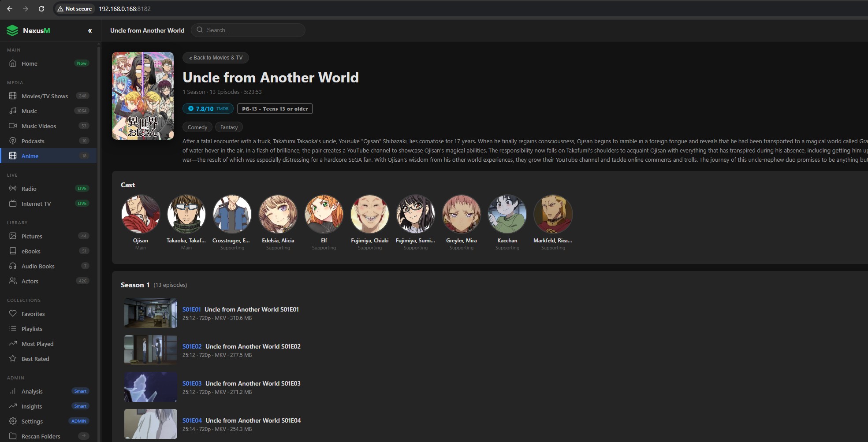The image size is (868, 442).
Task: Trigger Rescan Folders
Action: pyautogui.click(x=40, y=436)
